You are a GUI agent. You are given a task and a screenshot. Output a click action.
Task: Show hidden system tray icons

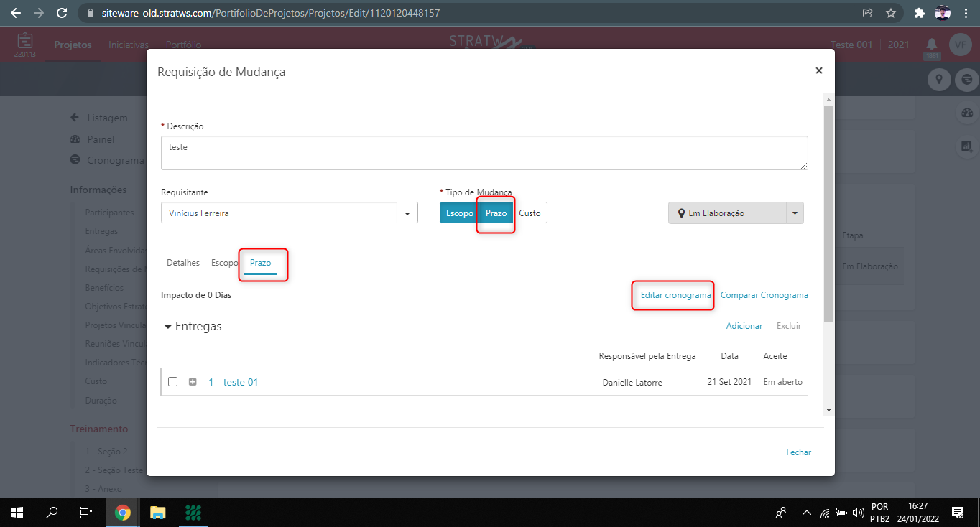806,513
